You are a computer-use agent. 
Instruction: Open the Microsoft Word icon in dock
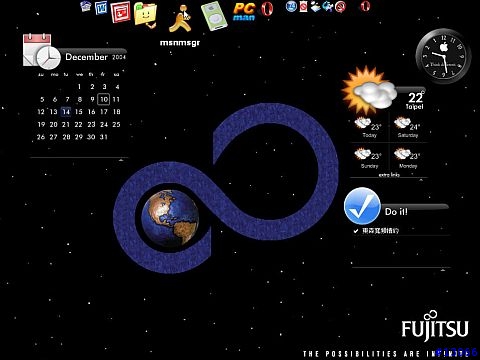point(101,8)
